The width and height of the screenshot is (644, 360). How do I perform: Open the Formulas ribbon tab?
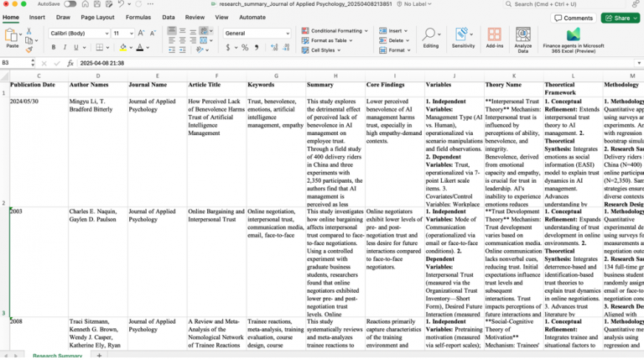138,17
